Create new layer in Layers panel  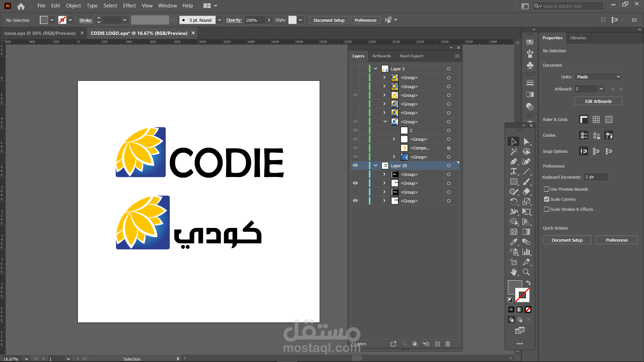pyautogui.click(x=437, y=344)
